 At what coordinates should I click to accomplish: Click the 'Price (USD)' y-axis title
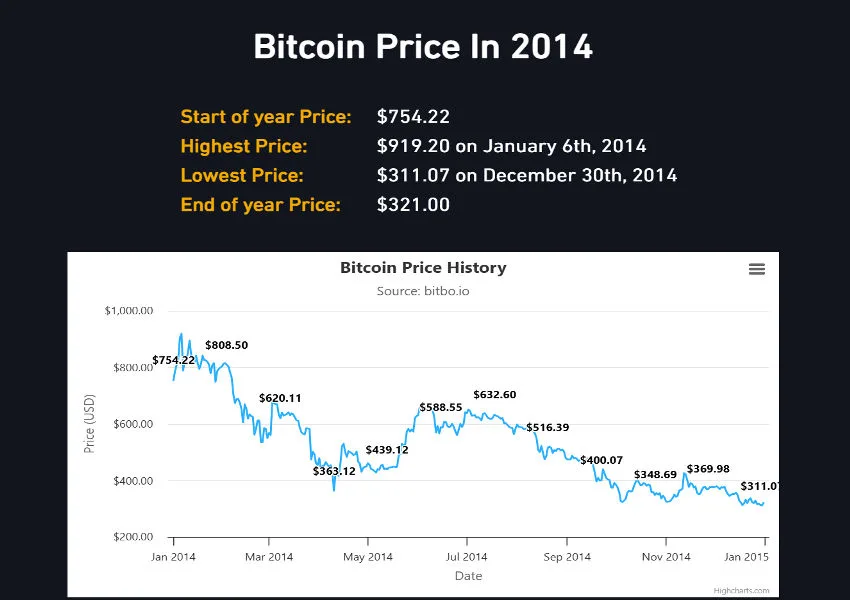tap(89, 424)
